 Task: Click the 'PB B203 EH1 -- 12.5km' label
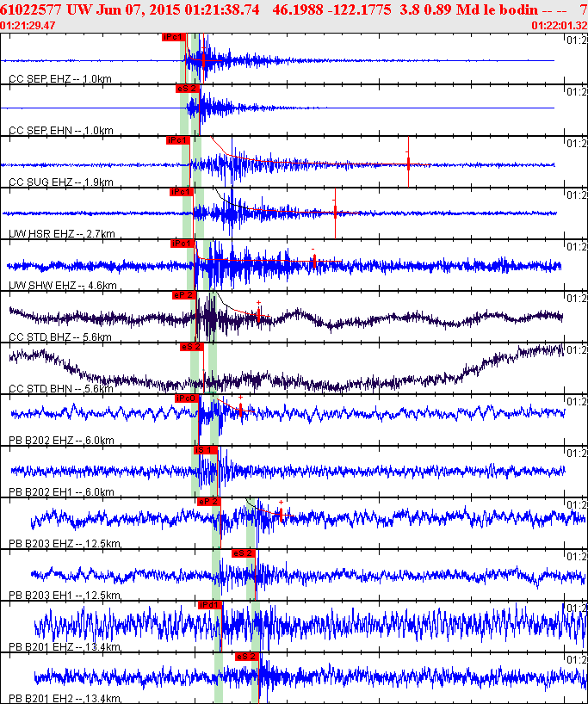click(65, 596)
